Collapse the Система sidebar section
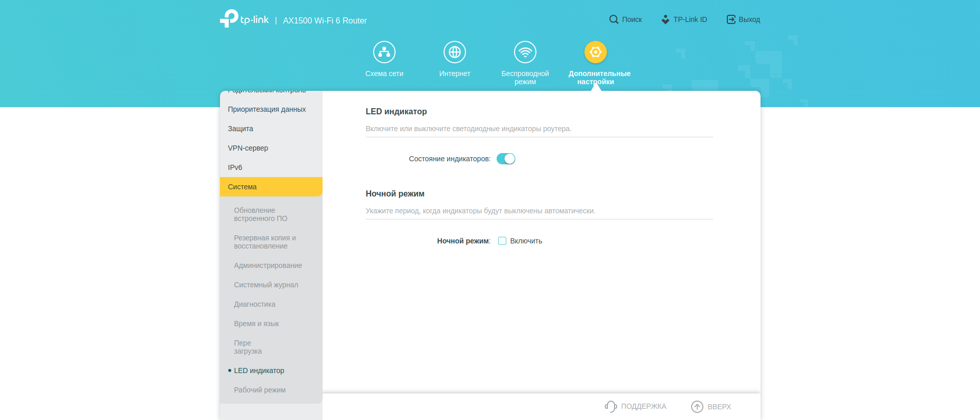The height and width of the screenshot is (420, 980). [x=271, y=187]
